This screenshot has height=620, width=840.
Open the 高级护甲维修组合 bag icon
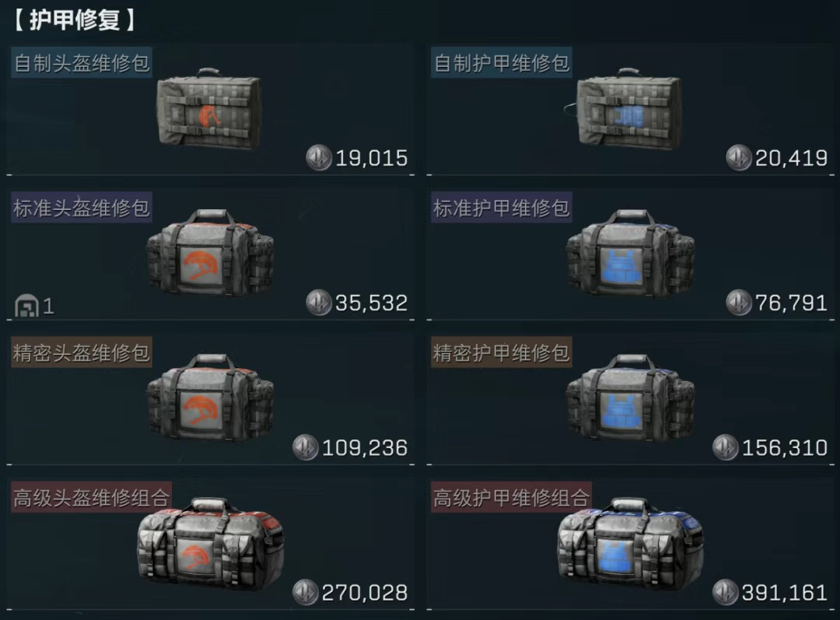point(630,544)
